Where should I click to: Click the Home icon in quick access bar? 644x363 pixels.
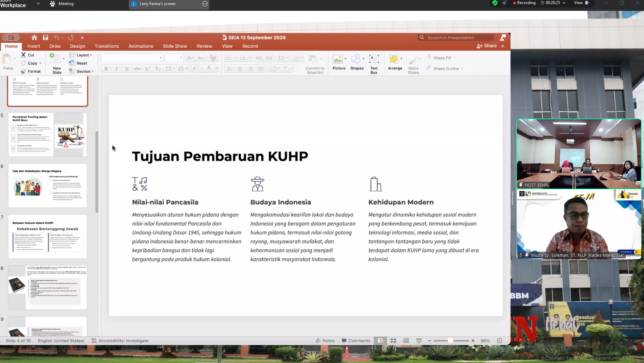[x=34, y=38]
